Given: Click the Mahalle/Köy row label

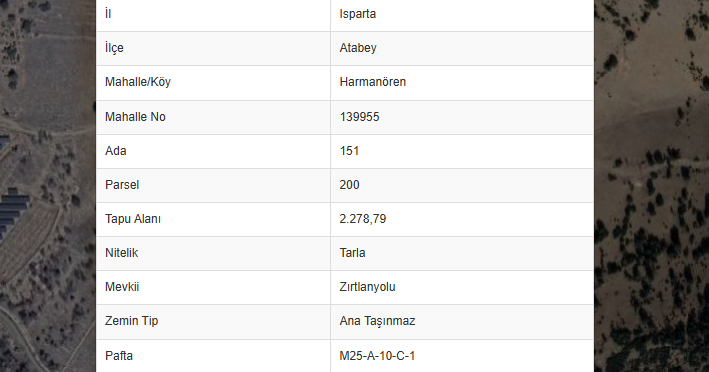Looking at the screenshot, I should pos(138,82).
